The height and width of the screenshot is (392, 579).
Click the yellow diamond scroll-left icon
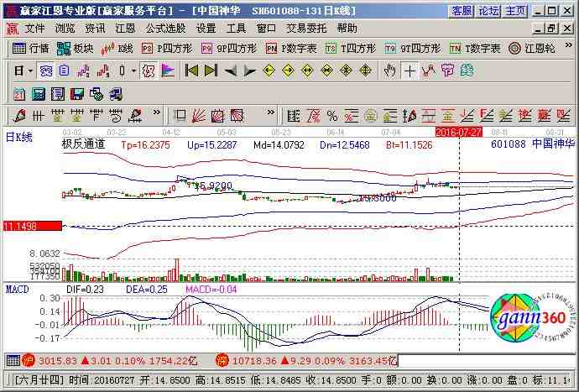click(x=269, y=71)
